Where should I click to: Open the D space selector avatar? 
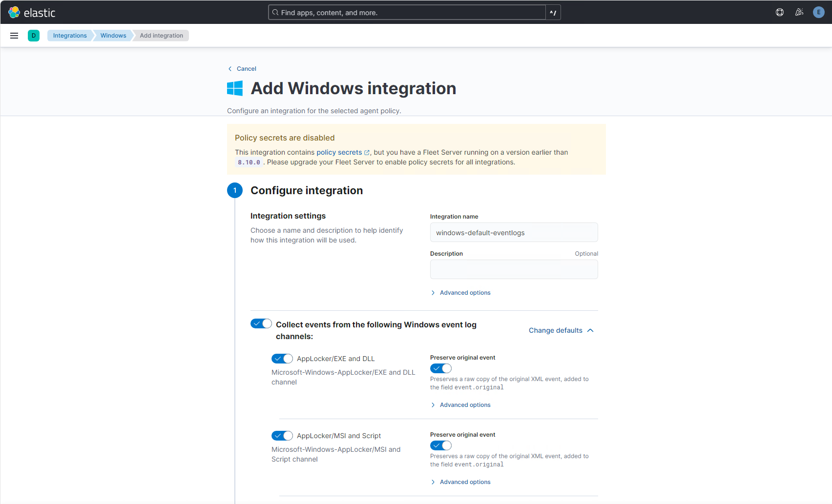pos(34,36)
